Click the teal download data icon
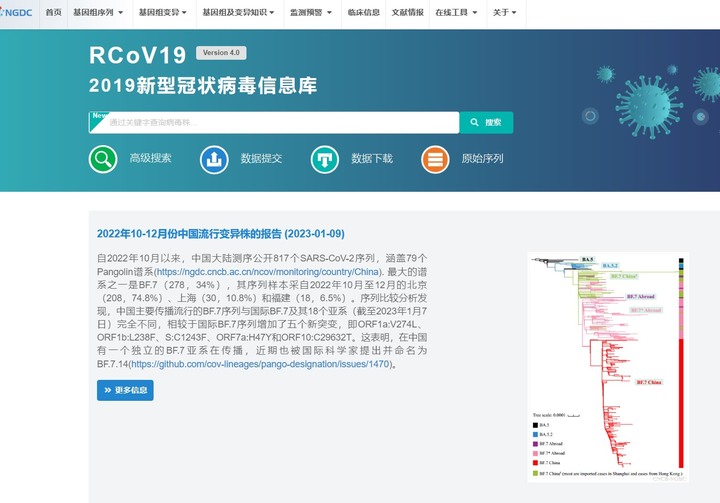The width and height of the screenshot is (720, 503). point(325,159)
